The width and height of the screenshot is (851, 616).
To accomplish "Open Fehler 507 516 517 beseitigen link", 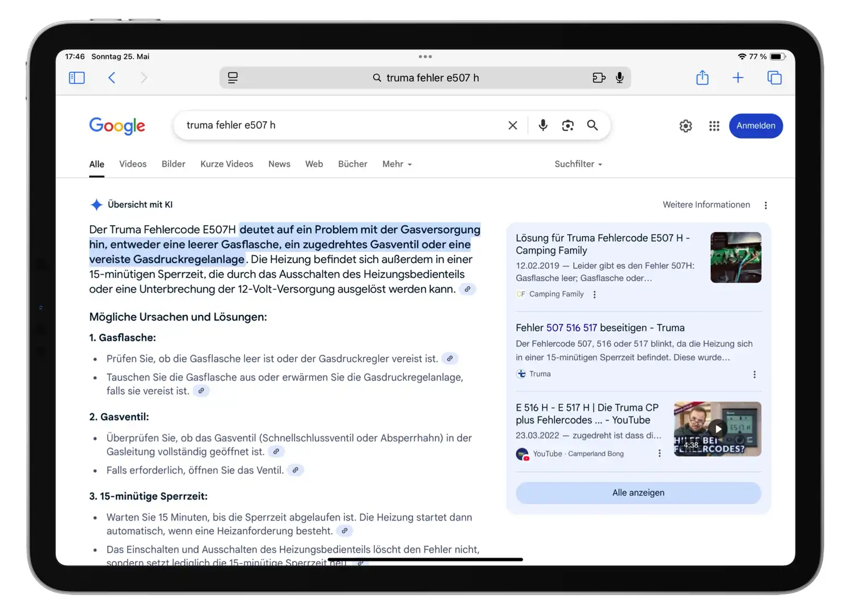I will (x=600, y=328).
